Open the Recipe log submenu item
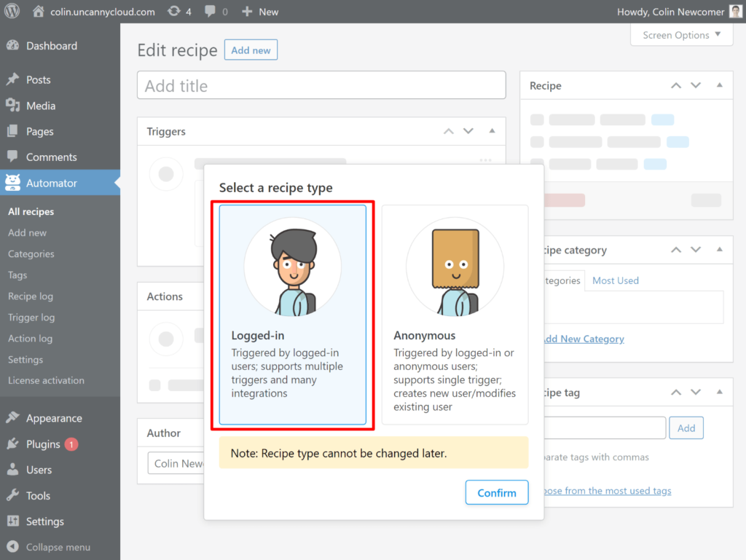The image size is (746, 560). point(31,296)
